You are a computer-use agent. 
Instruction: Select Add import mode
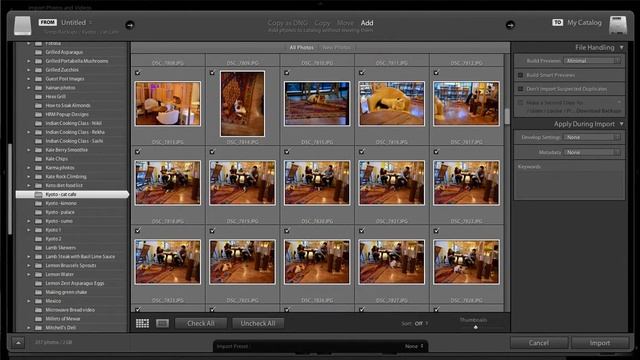pos(367,23)
